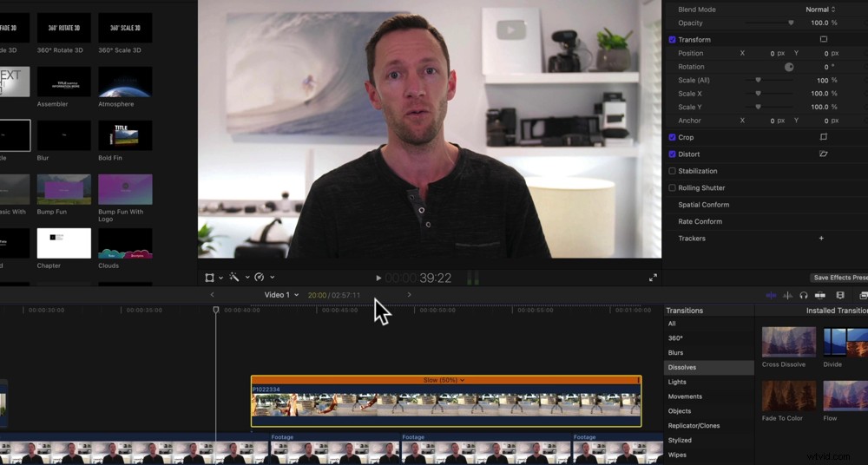Select Replicator/Clones category
Image resolution: width=868 pixels, height=465 pixels.
[708, 426]
